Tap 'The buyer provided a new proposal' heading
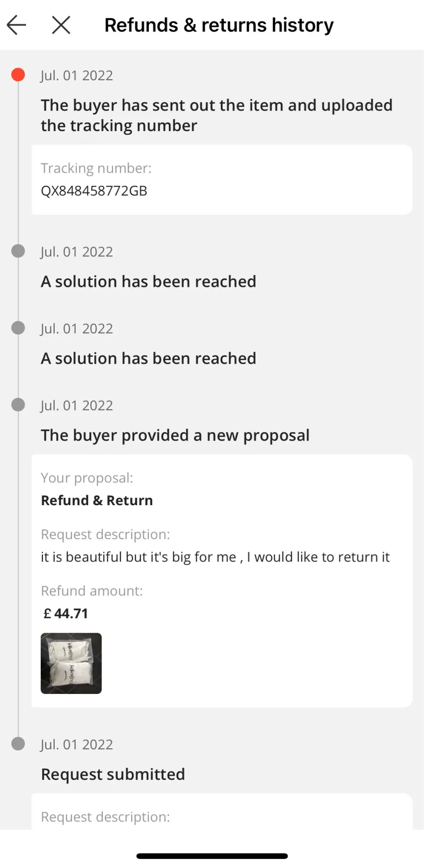 click(175, 435)
